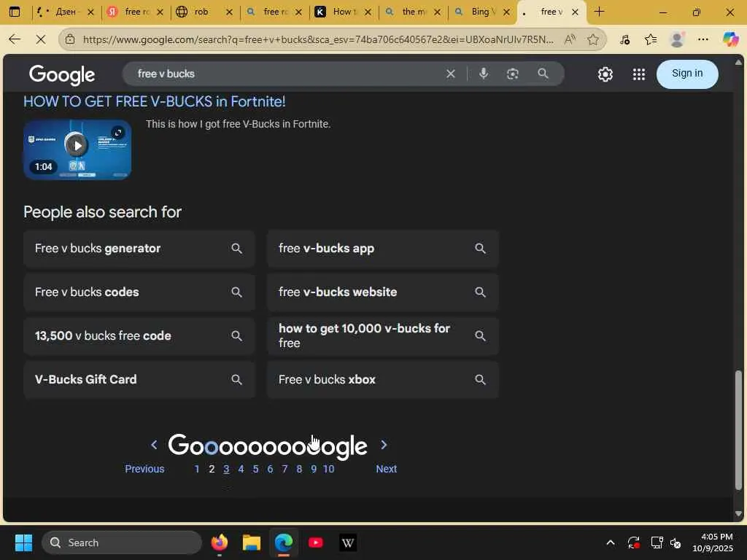Open Google apps grid

pyautogui.click(x=639, y=74)
